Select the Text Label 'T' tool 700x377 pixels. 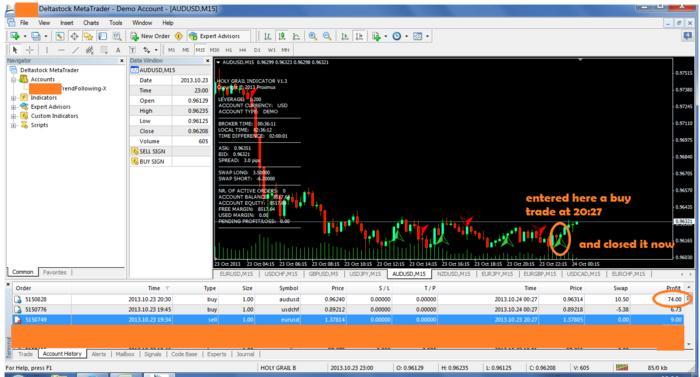[132, 50]
